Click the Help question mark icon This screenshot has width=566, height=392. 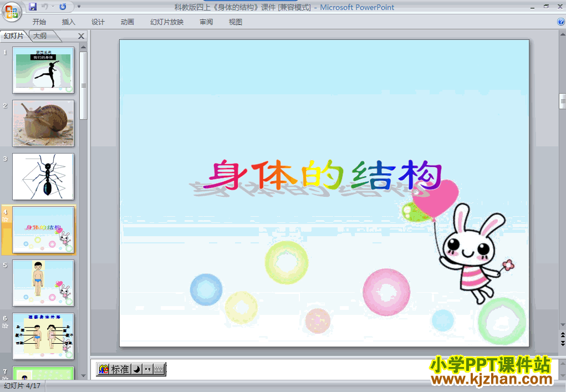561,22
